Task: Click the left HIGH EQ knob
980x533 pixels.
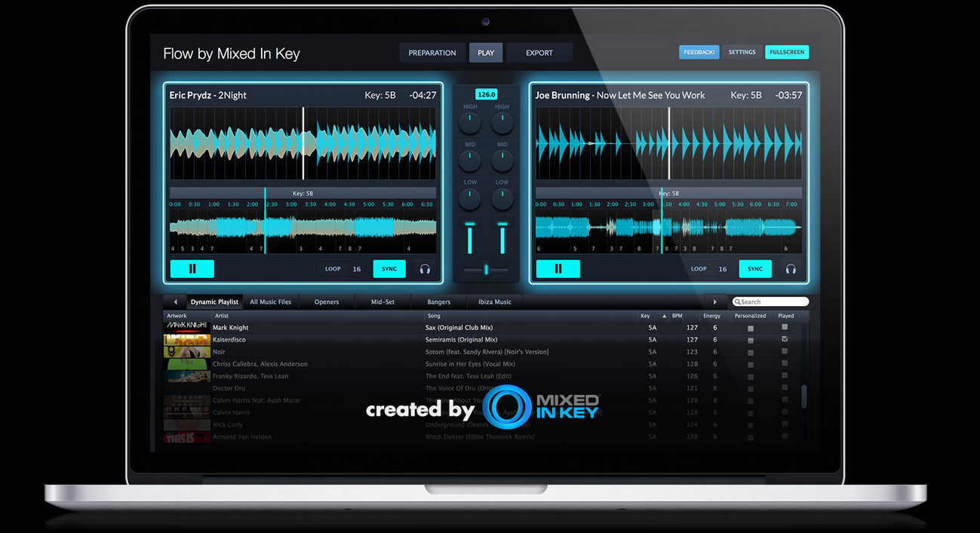Action: coord(470,123)
